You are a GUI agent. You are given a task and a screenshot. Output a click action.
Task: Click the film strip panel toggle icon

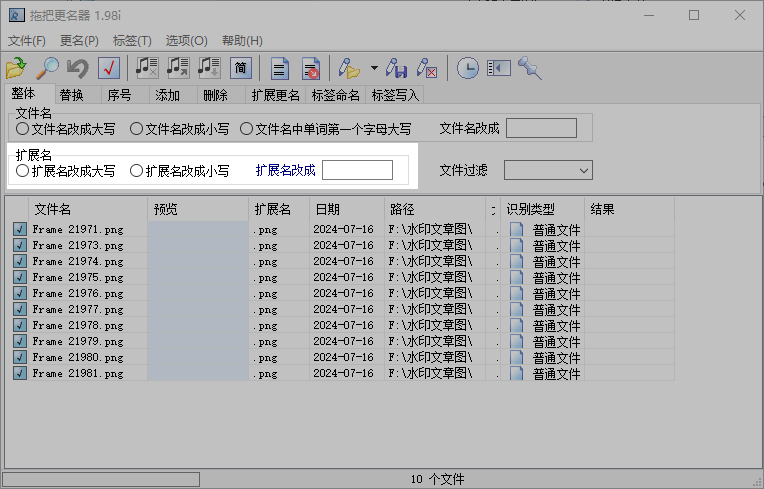point(499,68)
